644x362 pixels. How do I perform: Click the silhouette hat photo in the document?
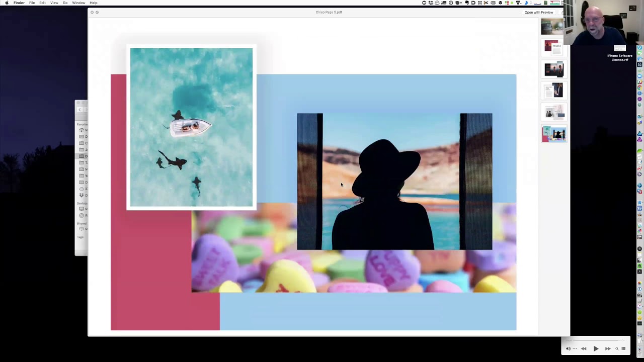point(394,182)
